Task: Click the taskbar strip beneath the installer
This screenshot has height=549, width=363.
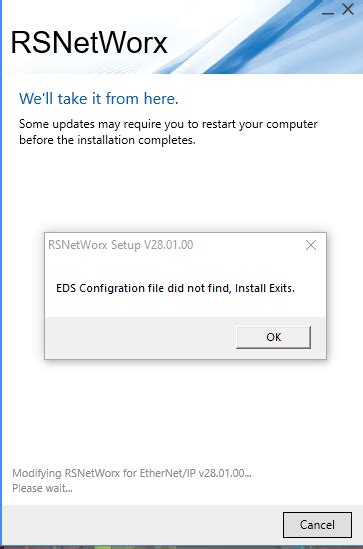Action: pos(181,547)
